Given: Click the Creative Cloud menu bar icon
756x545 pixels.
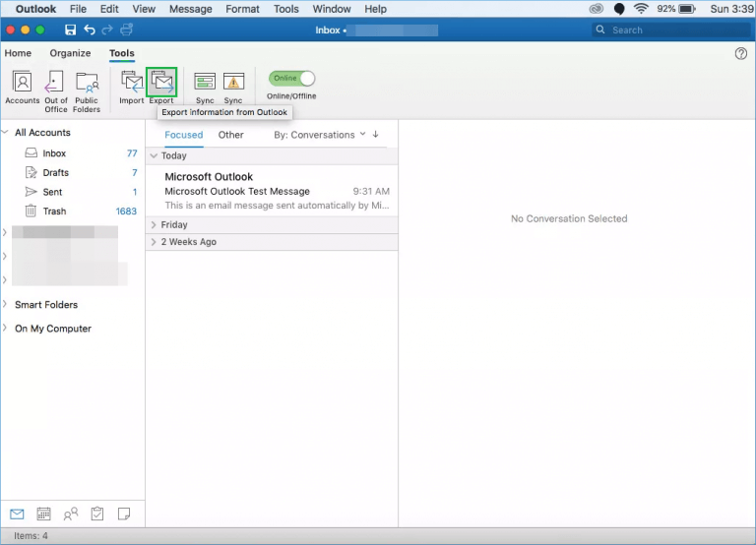Looking at the screenshot, I should pos(597,9).
